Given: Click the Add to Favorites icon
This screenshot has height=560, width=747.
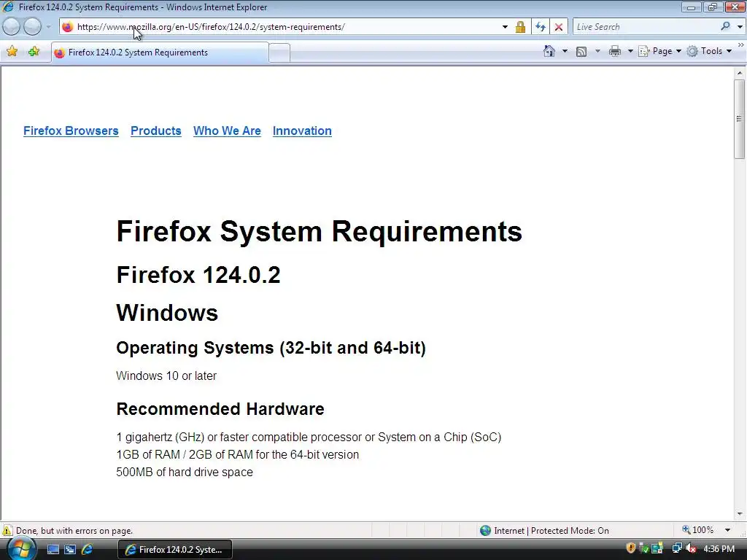Looking at the screenshot, I should pos(34,52).
